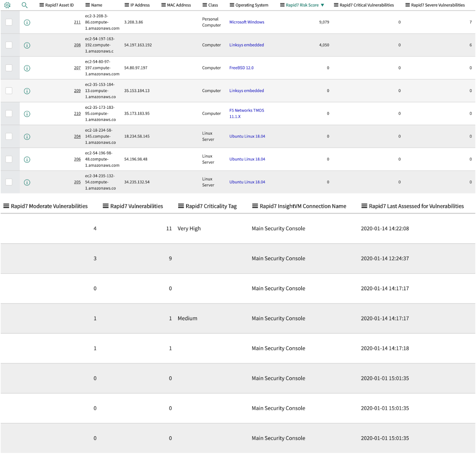The width and height of the screenshot is (476, 455).
Task: Click the IP Address column header
Action: (x=140, y=5)
